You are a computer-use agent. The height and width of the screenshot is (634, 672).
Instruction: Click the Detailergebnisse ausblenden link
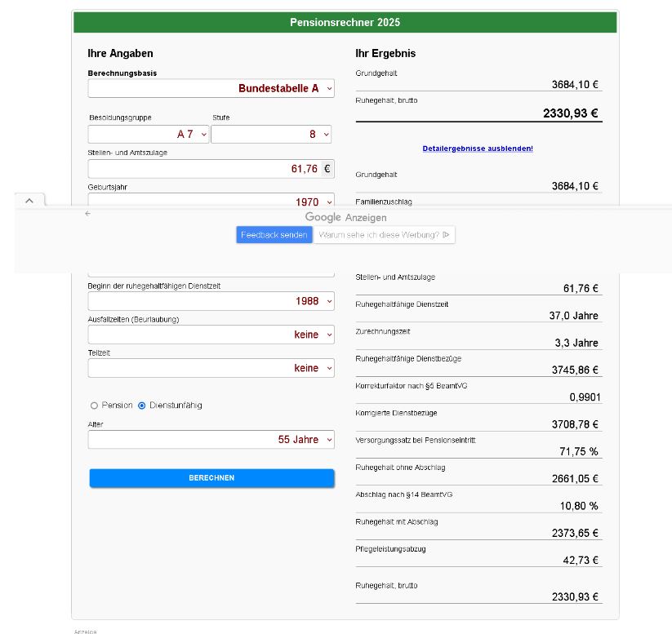[478, 149]
